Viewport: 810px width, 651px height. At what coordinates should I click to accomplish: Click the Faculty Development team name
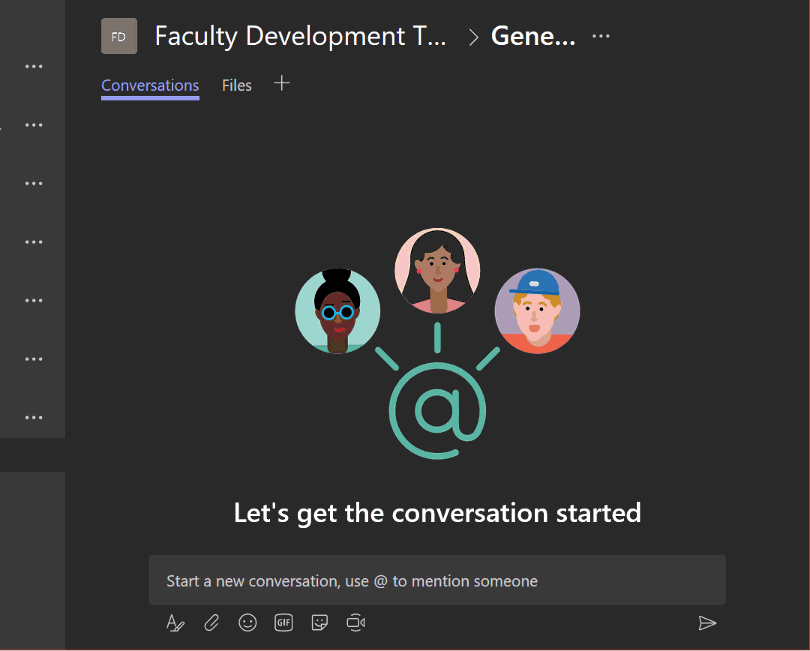[300, 37]
